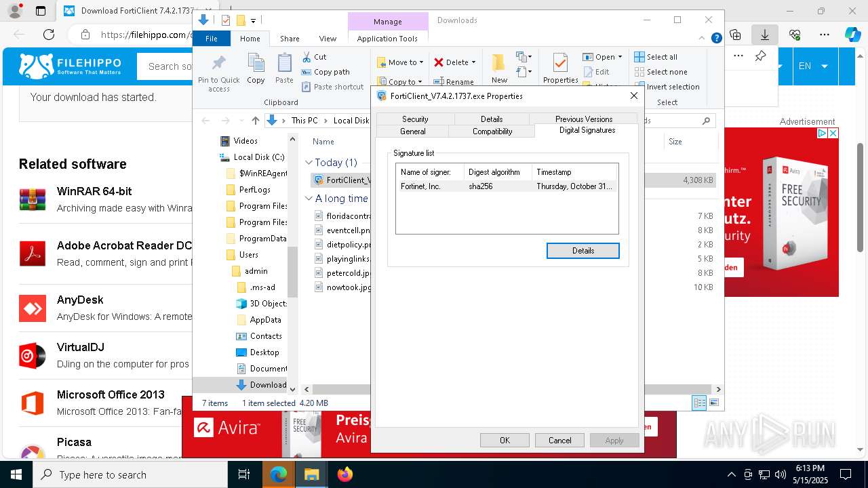Open Edge settings and more menu

coord(825,35)
